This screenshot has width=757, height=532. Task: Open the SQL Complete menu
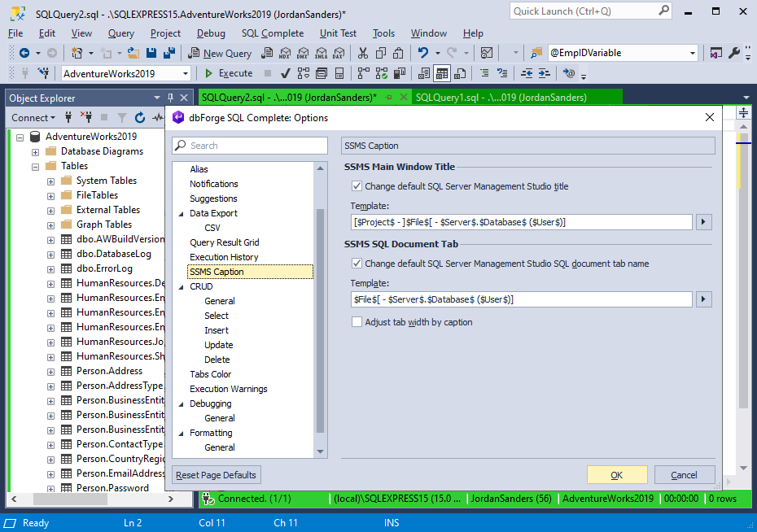coord(273,33)
